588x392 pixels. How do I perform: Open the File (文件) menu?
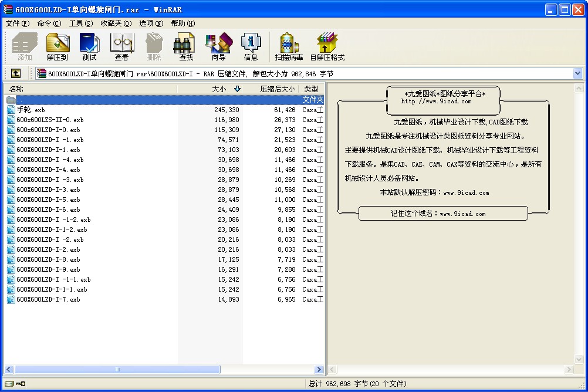tap(17, 23)
